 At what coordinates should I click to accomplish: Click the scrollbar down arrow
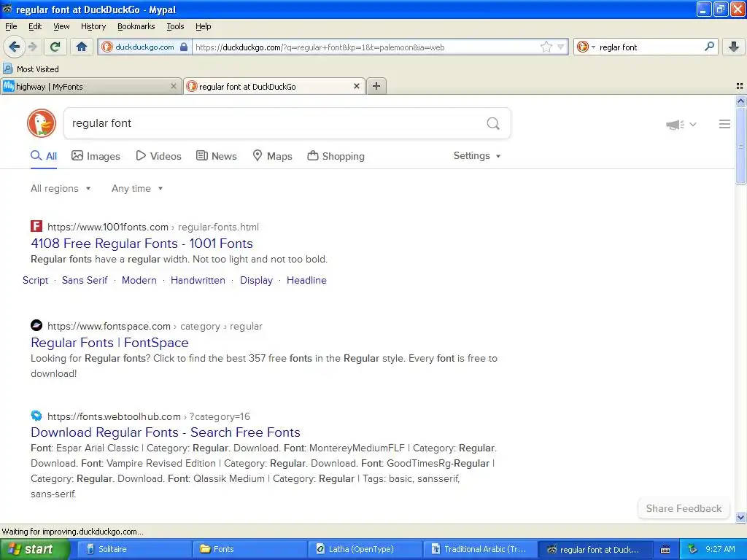tap(740, 517)
